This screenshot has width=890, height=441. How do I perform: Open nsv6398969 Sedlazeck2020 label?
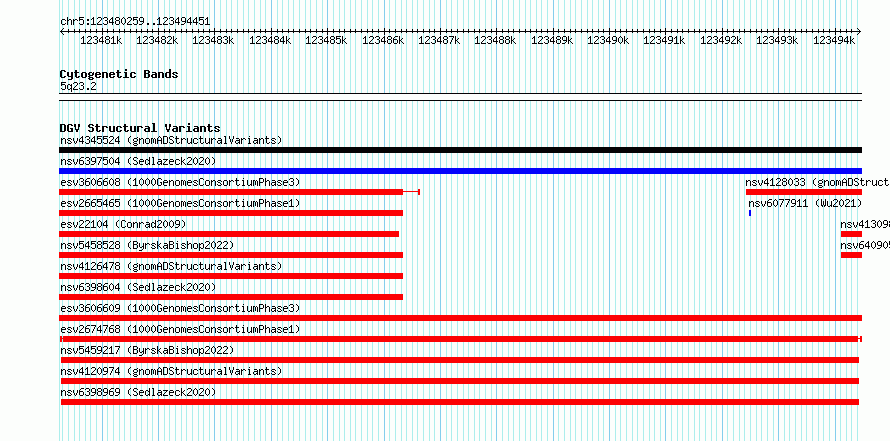pos(138,392)
